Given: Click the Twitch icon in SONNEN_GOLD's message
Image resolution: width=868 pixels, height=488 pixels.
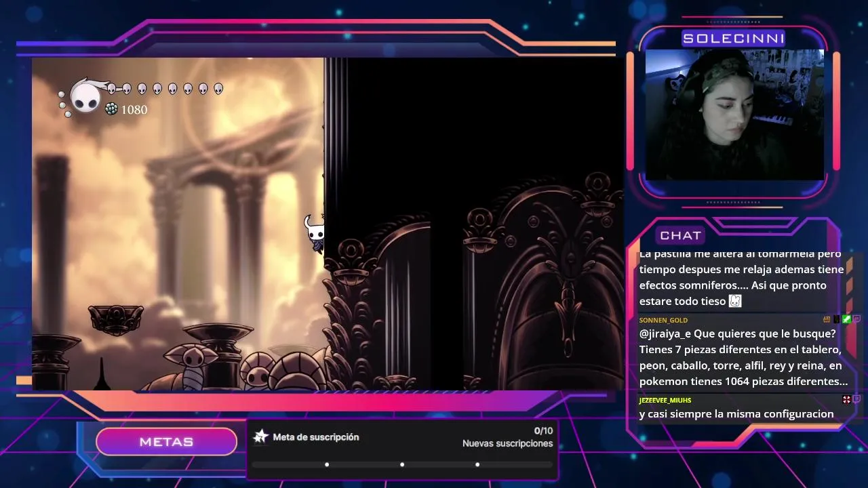Looking at the screenshot, I should point(856,319).
